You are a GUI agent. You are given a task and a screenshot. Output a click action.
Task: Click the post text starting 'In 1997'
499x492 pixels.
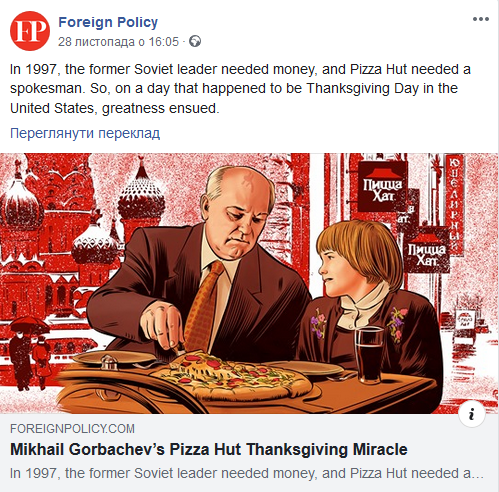240,89
